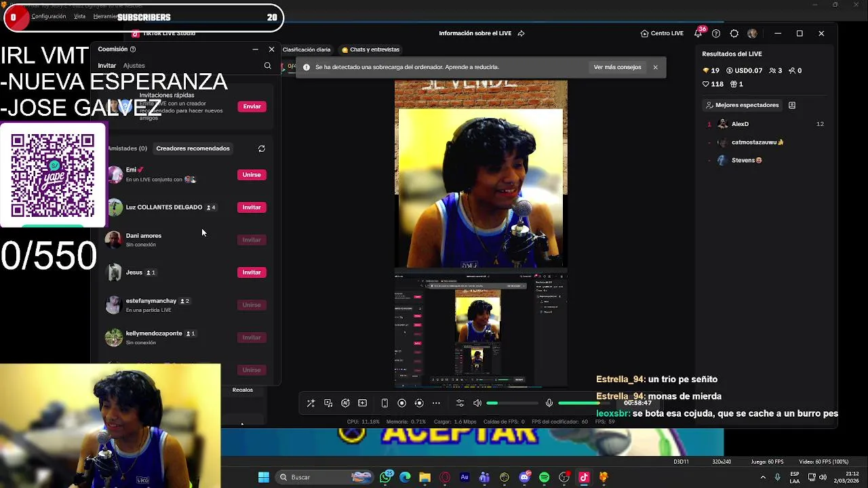Mute the speaker output

[477, 403]
